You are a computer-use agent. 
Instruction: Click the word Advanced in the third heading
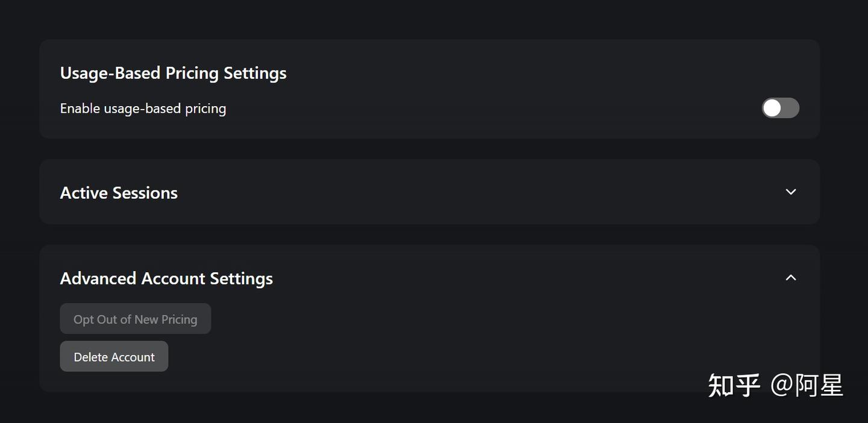98,278
